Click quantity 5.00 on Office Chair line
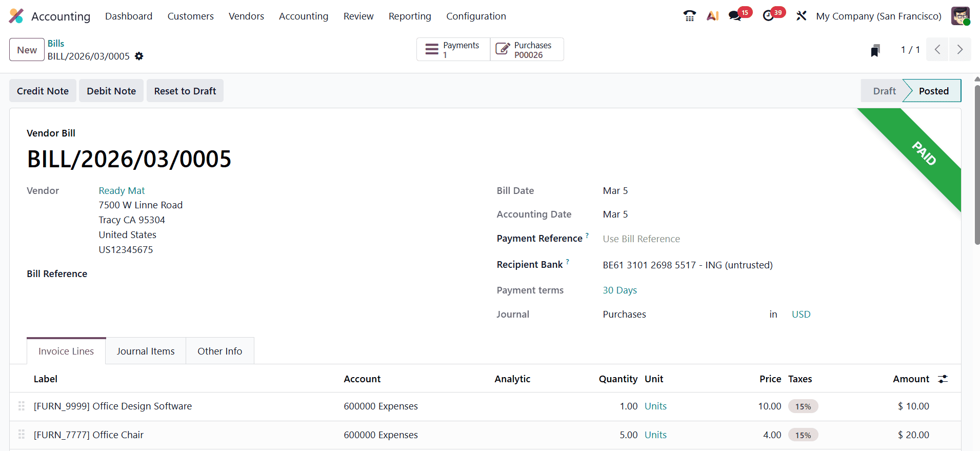This screenshot has width=980, height=451. point(628,435)
